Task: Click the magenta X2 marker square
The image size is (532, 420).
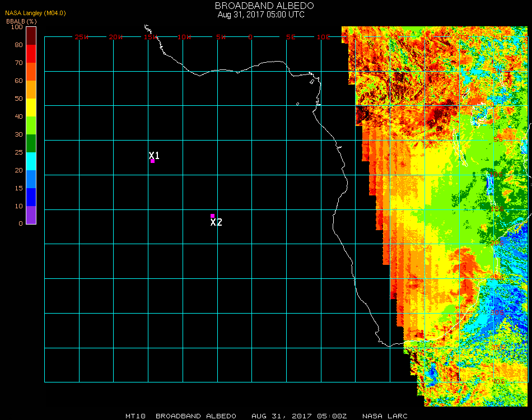Action: (x=212, y=216)
